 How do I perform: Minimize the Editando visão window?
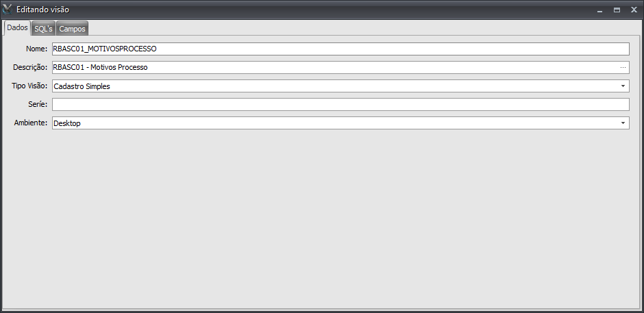600,10
